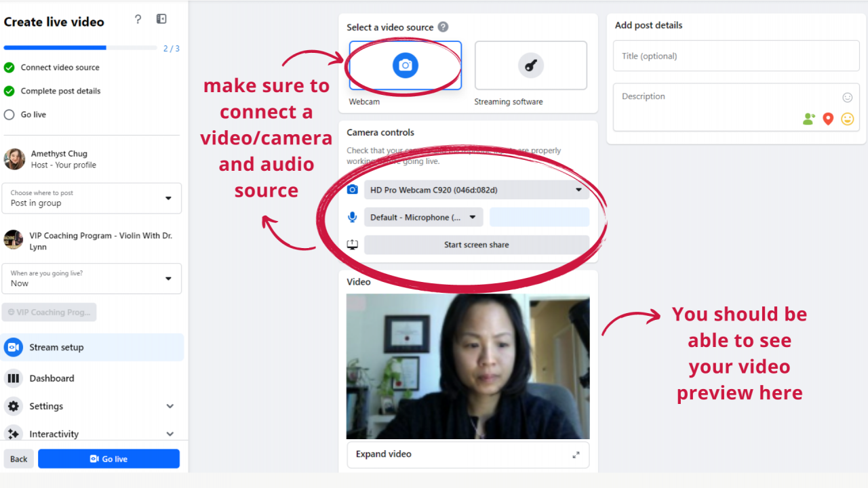Click the Title (optional) field
The image size is (868, 488).
[736, 56]
